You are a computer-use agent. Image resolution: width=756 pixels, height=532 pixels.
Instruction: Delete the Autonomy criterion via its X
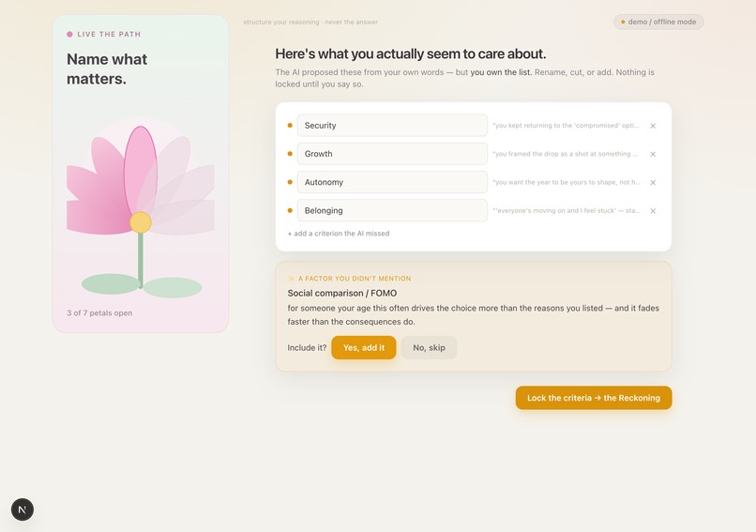tap(653, 183)
